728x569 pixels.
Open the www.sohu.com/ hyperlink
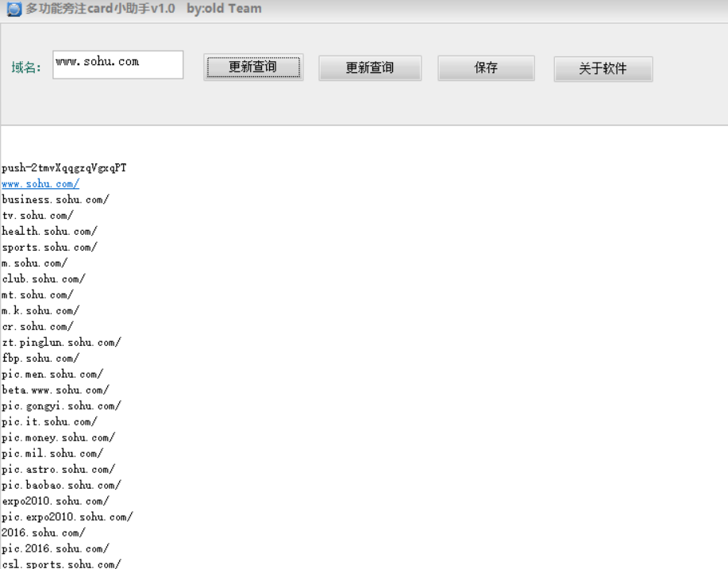pyautogui.click(x=40, y=184)
